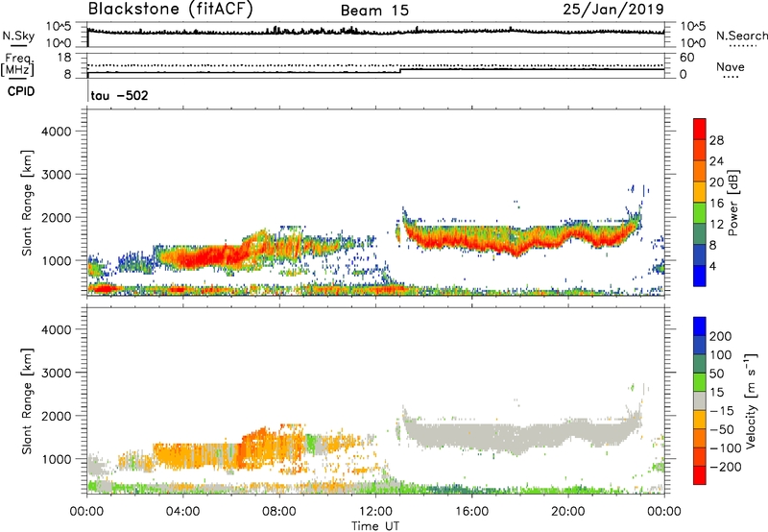
Task: Click the "Nave" legend label
Action: pos(731,67)
